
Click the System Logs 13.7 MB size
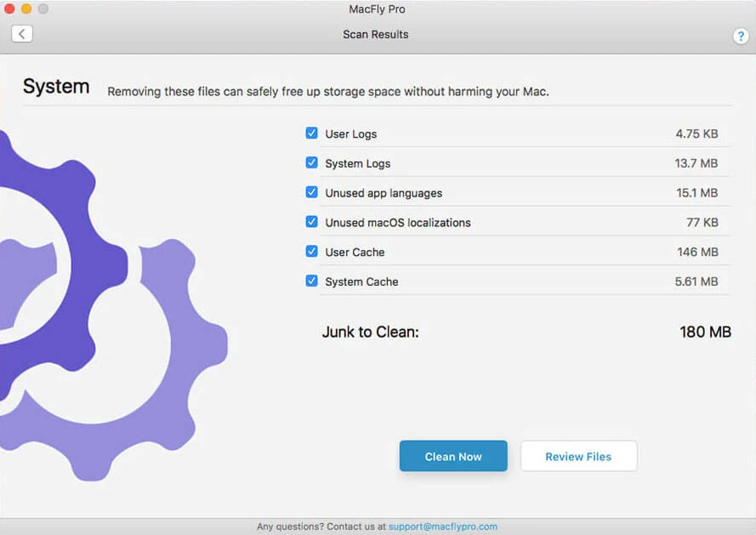[696, 163]
